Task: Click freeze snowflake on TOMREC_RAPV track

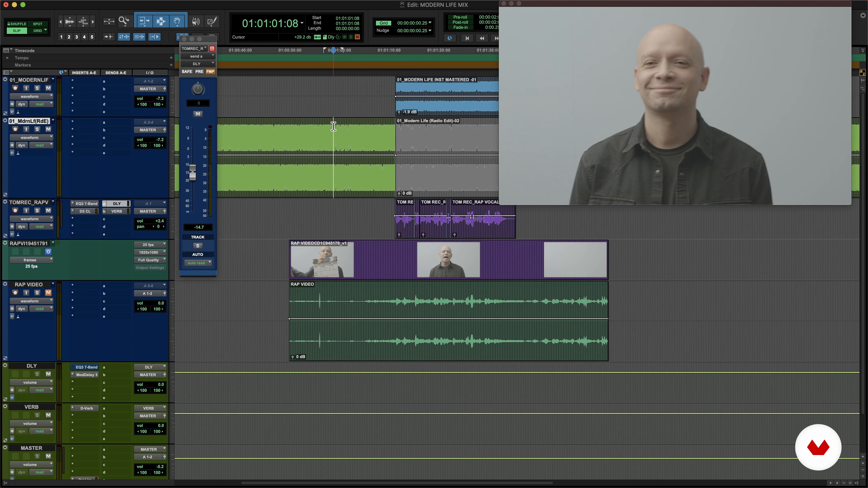Action: (12, 227)
